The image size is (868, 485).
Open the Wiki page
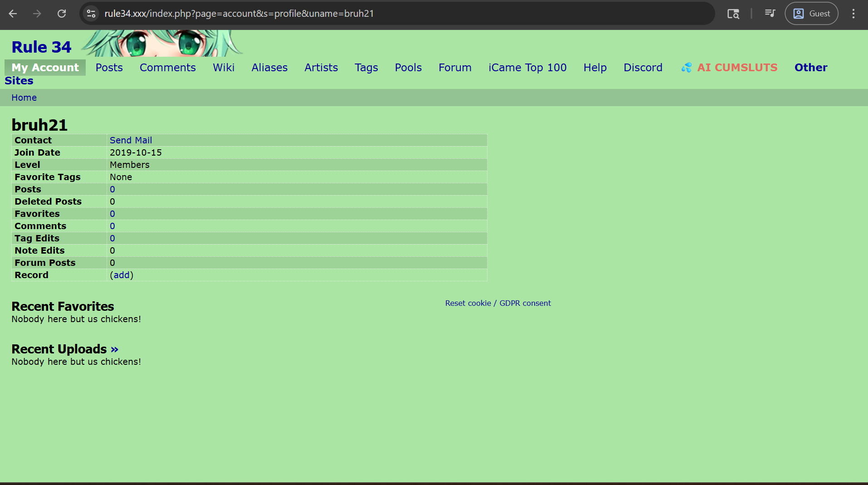[224, 68]
